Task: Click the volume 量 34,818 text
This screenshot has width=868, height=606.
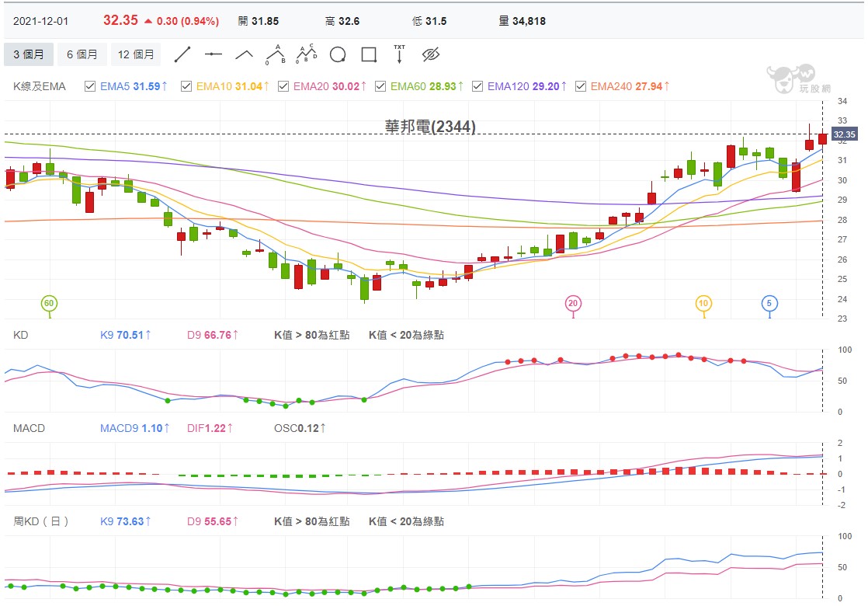Action: pyautogui.click(x=522, y=21)
